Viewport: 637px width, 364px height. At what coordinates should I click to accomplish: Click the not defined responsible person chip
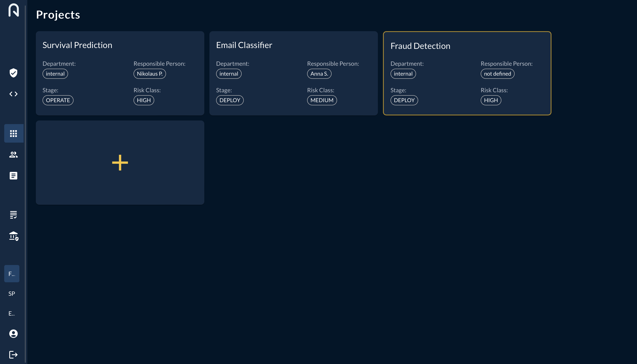pyautogui.click(x=497, y=74)
